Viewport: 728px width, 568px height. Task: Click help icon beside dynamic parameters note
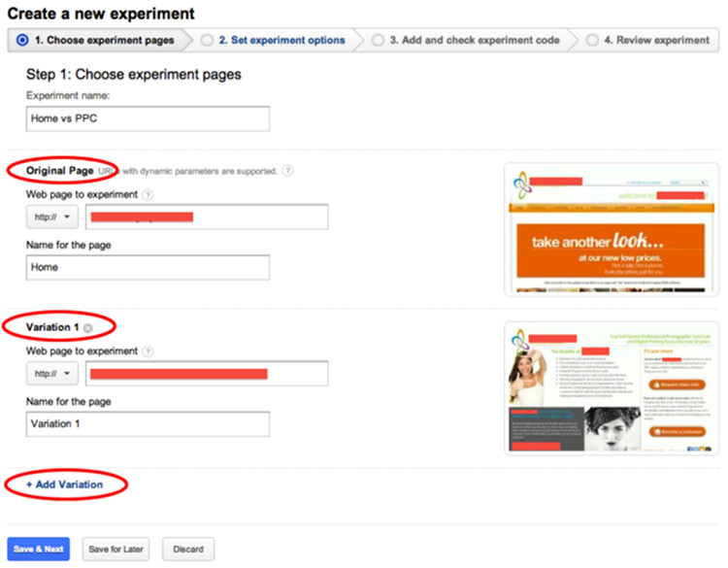[x=288, y=171]
